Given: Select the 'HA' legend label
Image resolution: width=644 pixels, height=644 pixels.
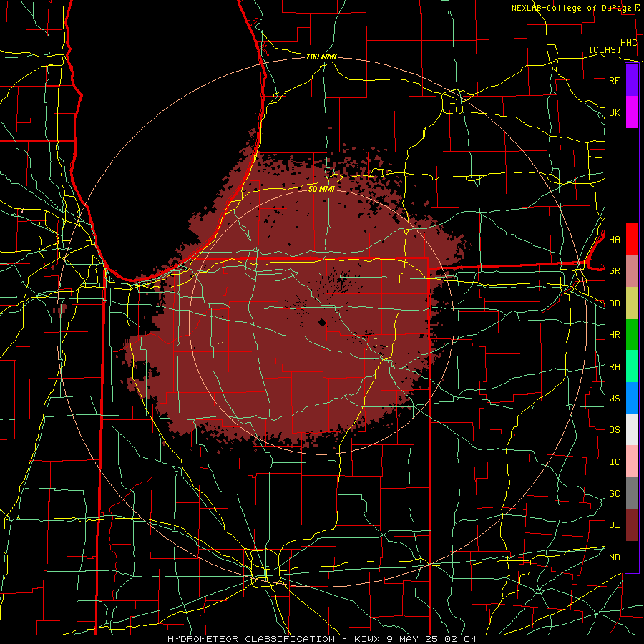Looking at the screenshot, I should pyautogui.click(x=614, y=240).
